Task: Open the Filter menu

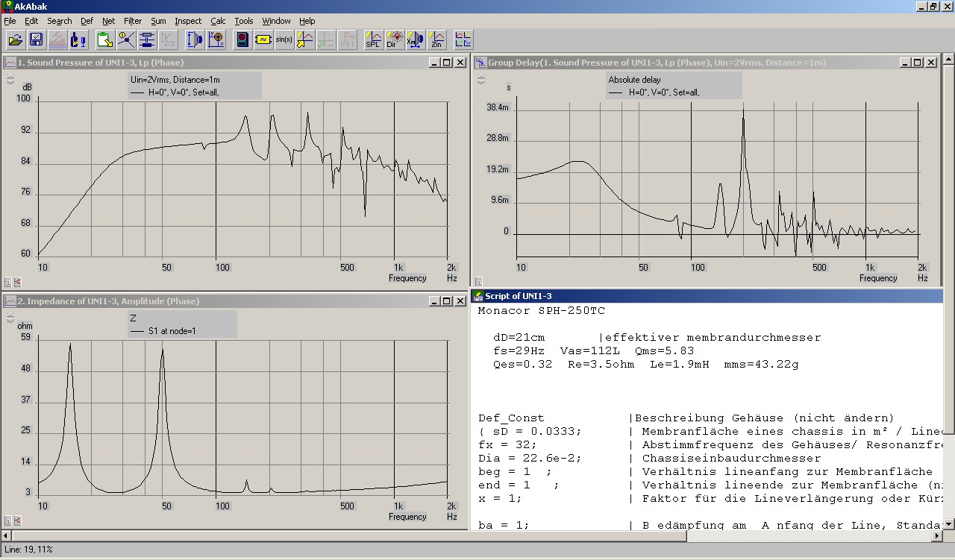Action: 133,21
